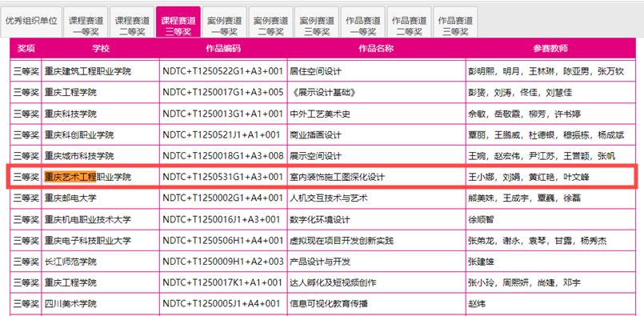The height and width of the screenshot is (316, 644).
Task: Click teachers cell starting with 熊美姝
Action: [550, 198]
